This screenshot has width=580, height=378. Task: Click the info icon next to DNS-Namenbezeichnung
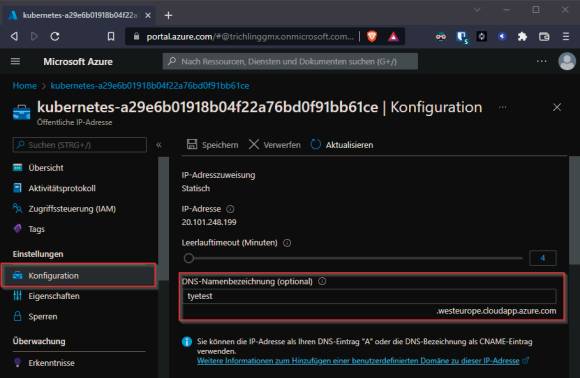(x=322, y=281)
